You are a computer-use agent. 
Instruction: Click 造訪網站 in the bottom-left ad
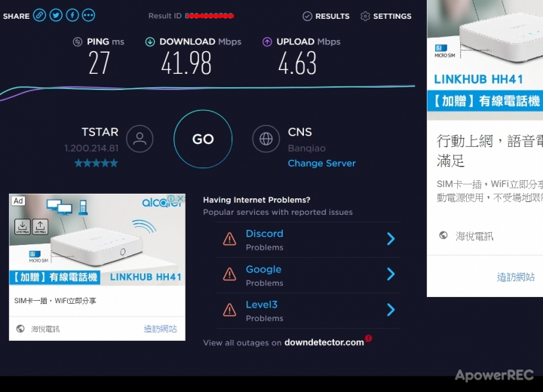[161, 329]
